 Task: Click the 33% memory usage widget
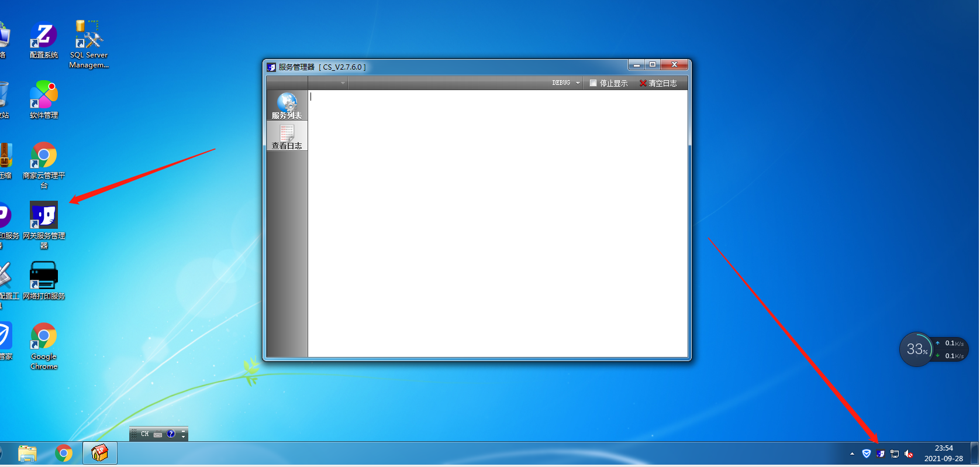pyautogui.click(x=916, y=349)
